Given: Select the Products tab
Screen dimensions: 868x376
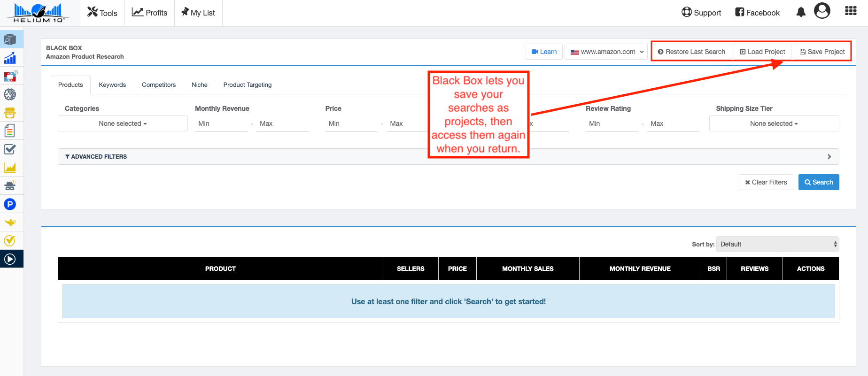Looking at the screenshot, I should click(x=70, y=85).
